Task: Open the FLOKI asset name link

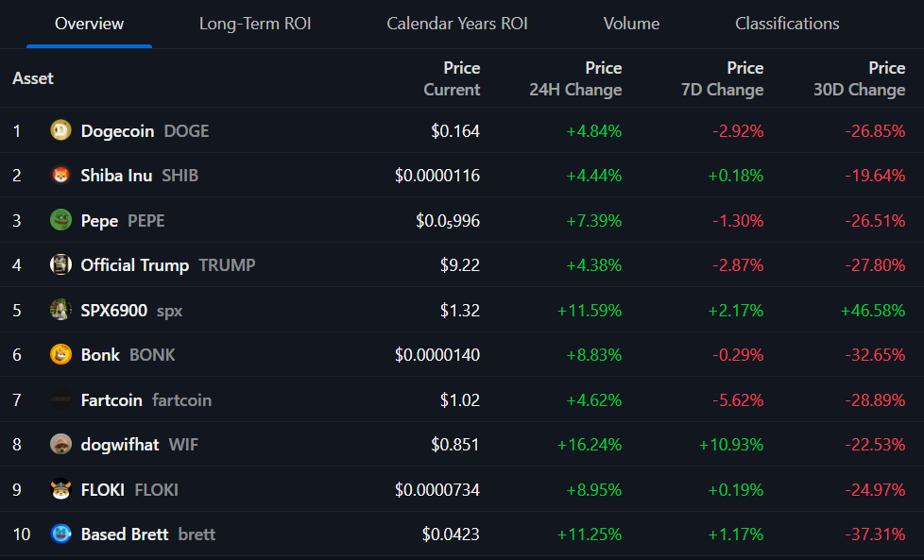Action: pyautogui.click(x=103, y=490)
